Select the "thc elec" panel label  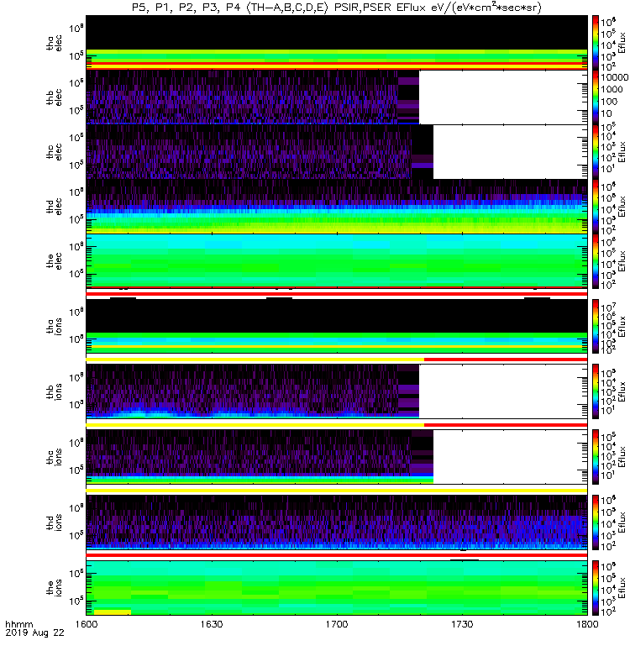[x=55, y=152]
